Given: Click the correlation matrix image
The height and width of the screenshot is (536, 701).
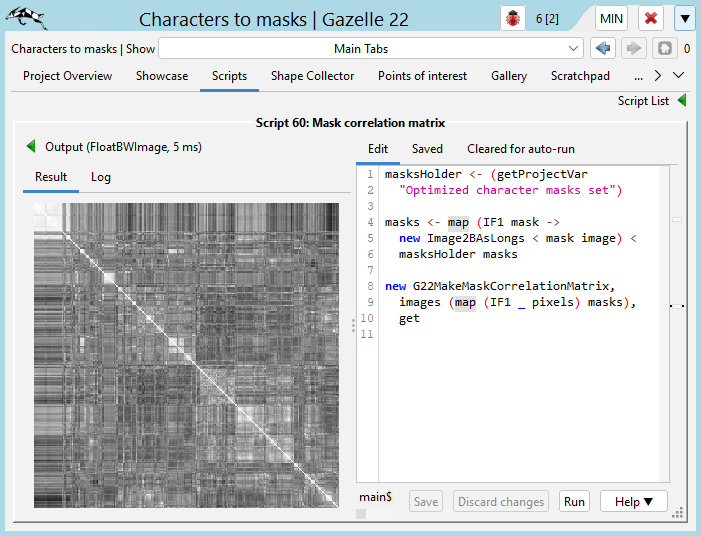Looking at the screenshot, I should click(x=190, y=354).
